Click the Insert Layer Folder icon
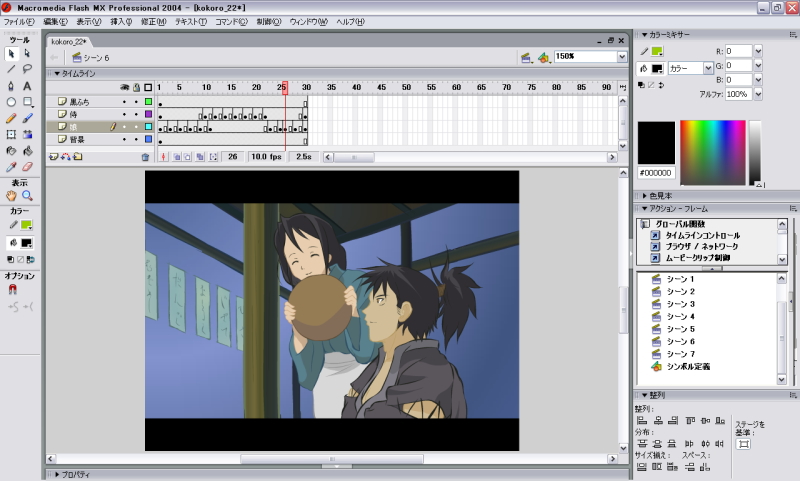Screen dimensions: 800x481 78,157
